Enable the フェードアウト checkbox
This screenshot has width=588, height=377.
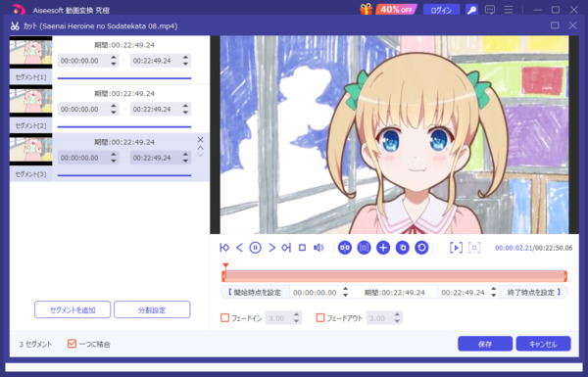click(x=320, y=318)
